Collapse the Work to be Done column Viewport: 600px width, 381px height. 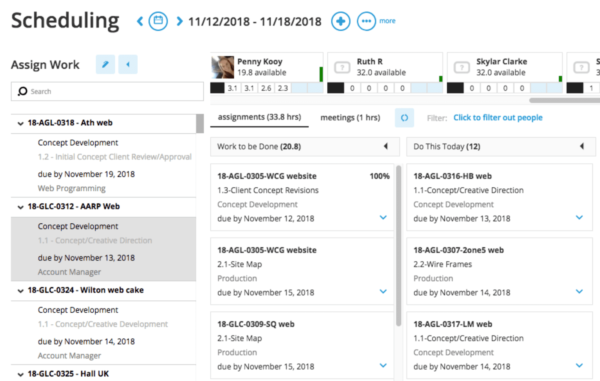386,146
